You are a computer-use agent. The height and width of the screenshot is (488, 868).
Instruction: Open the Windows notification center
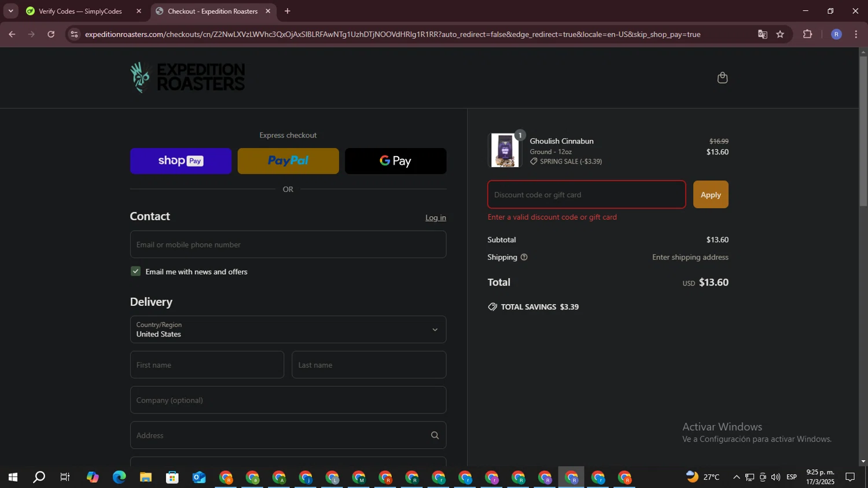click(x=850, y=477)
